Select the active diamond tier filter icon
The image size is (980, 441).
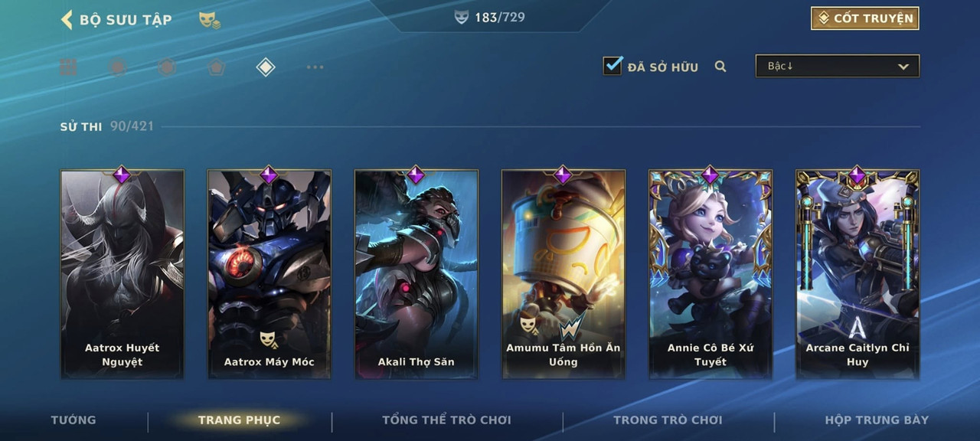[x=265, y=67]
